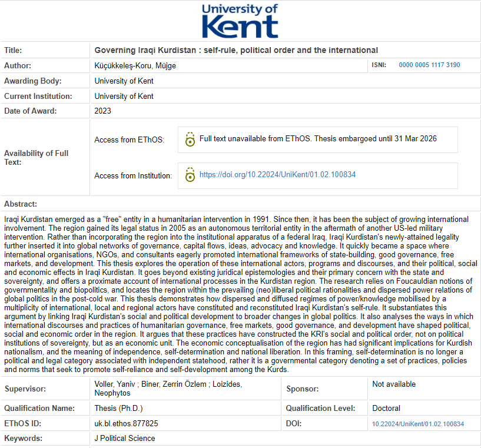Click the Sponsor value Not available
The image size is (481, 448).
(394, 384)
